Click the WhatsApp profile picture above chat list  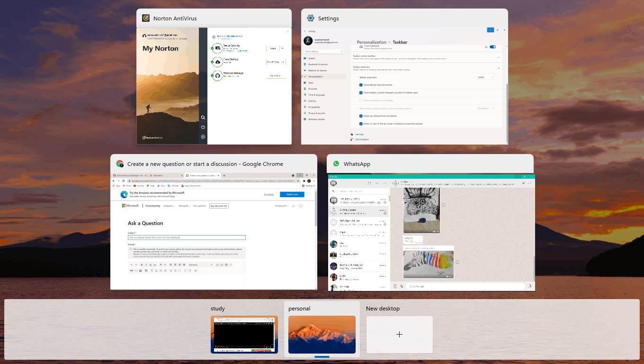point(333,183)
